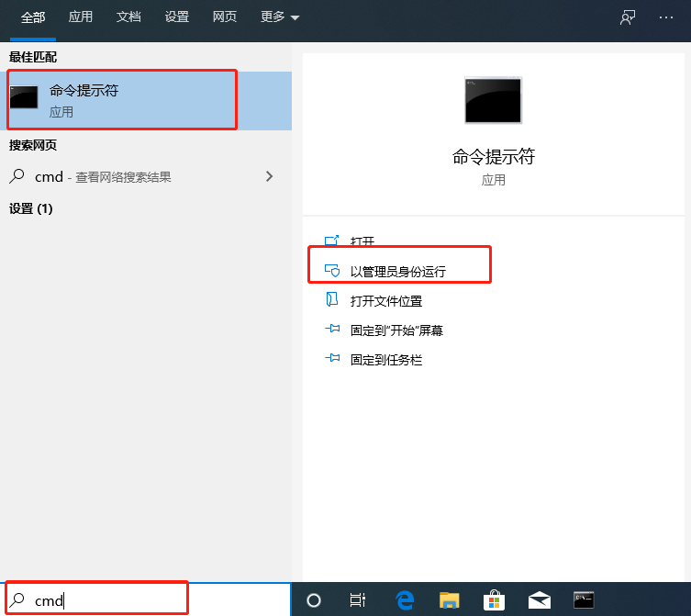Expand the 设置 (1) results group
The height and width of the screenshot is (616, 691).
coord(31,208)
